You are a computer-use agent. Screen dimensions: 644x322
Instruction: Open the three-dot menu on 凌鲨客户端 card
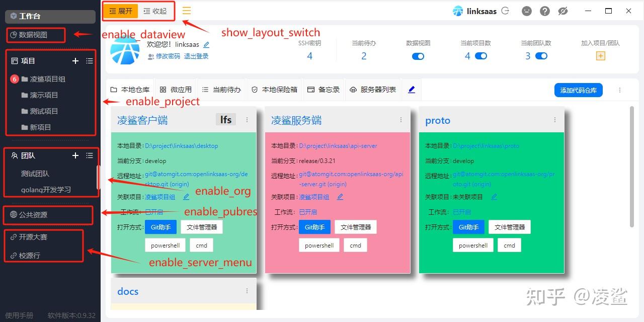(x=247, y=120)
